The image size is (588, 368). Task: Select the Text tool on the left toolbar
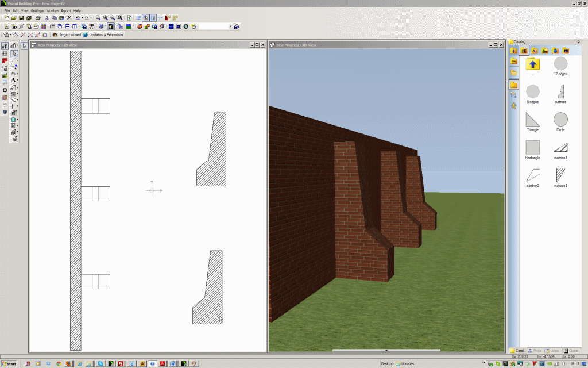(x=14, y=80)
